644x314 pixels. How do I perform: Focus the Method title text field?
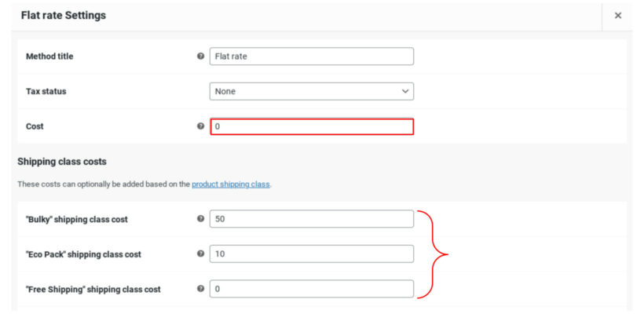(x=311, y=57)
